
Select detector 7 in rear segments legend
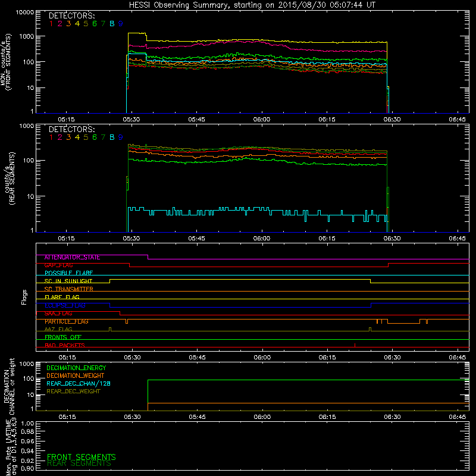tap(103, 137)
